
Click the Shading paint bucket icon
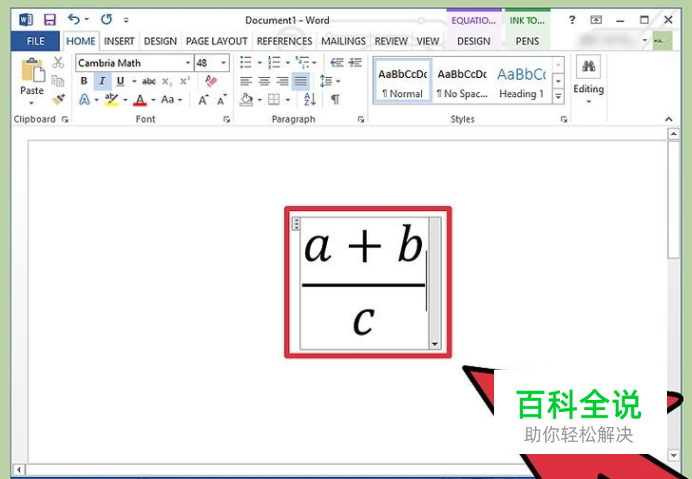tap(246, 100)
